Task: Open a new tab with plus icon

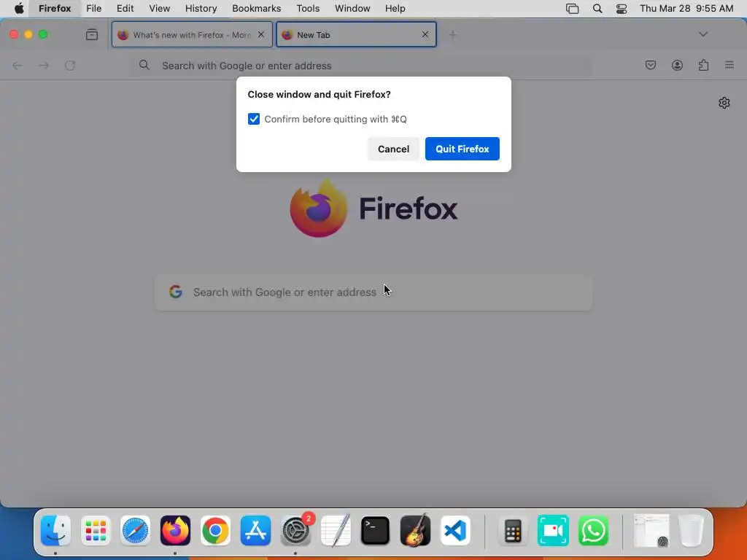Action: [x=452, y=35]
